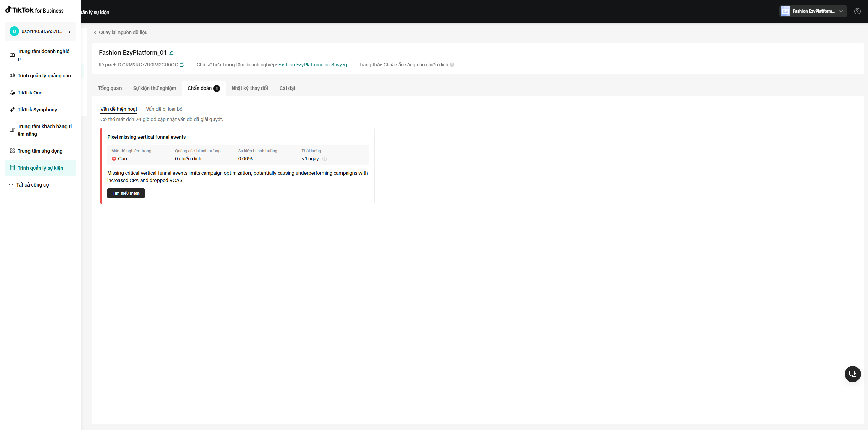Click the user avatar circle
Image resolution: width=868 pixels, height=430 pixels.
point(14,31)
